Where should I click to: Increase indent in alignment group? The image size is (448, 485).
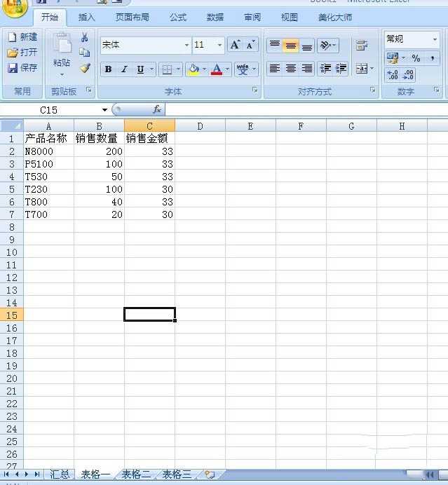click(x=341, y=68)
